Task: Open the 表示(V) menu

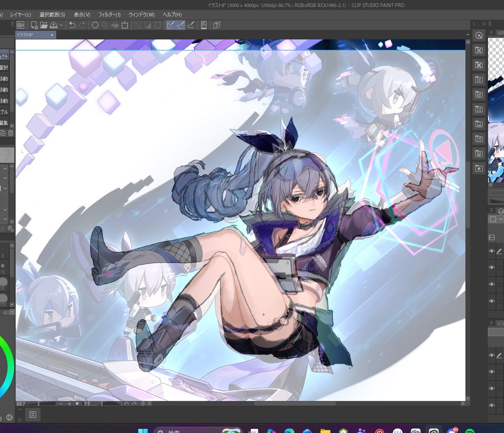Action: coord(82,15)
